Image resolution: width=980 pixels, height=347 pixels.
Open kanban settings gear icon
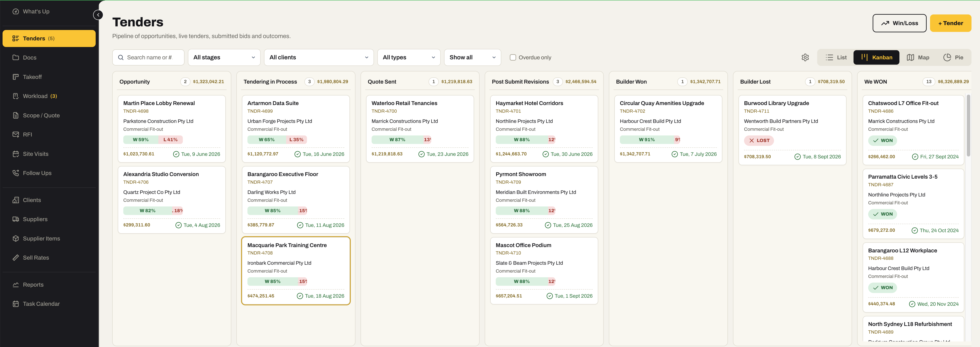[805, 57]
